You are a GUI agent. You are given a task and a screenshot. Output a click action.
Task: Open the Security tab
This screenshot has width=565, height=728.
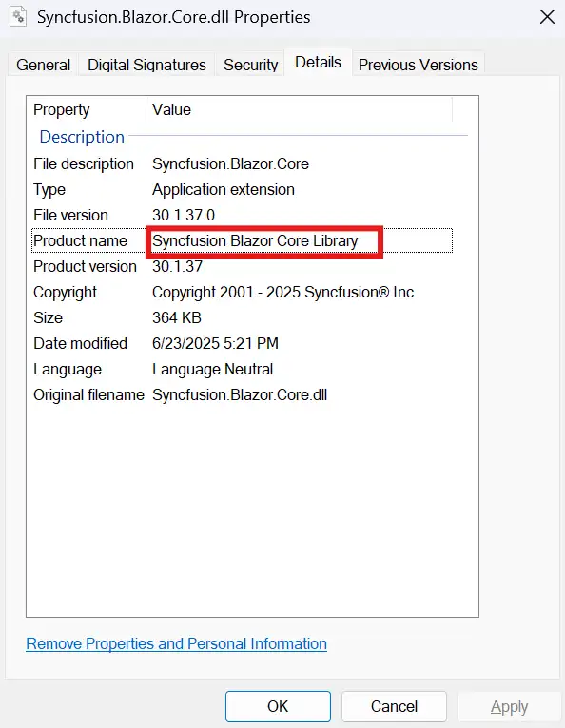(x=250, y=65)
